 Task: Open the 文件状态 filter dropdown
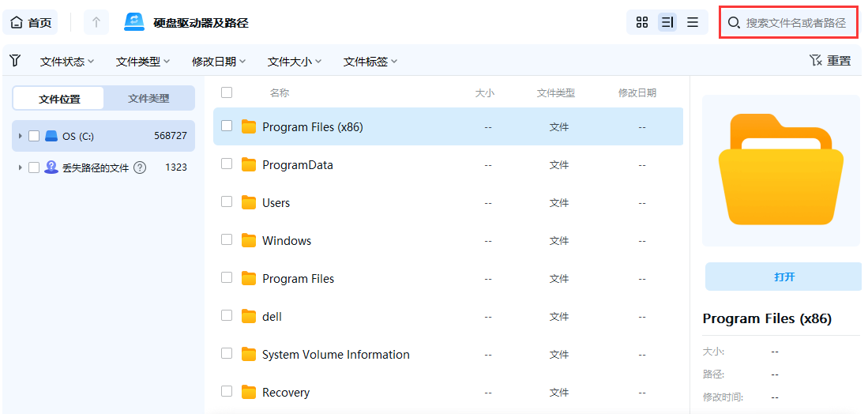(x=67, y=62)
